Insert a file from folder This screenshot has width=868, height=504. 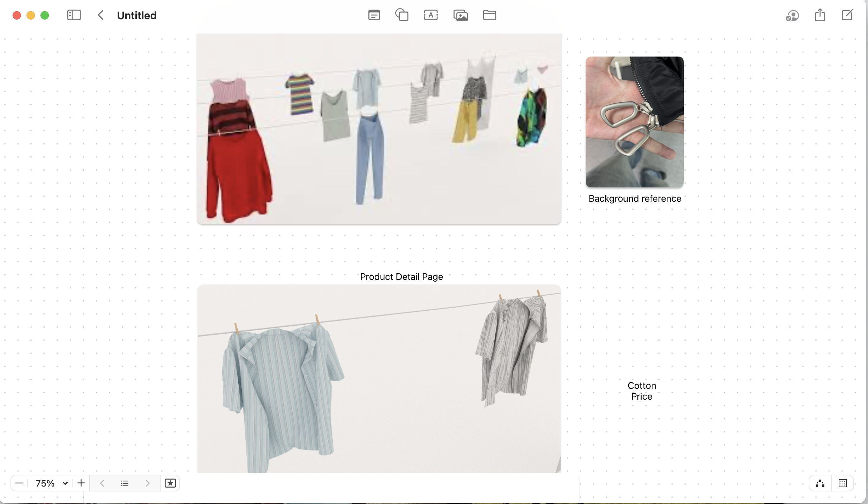pos(489,15)
